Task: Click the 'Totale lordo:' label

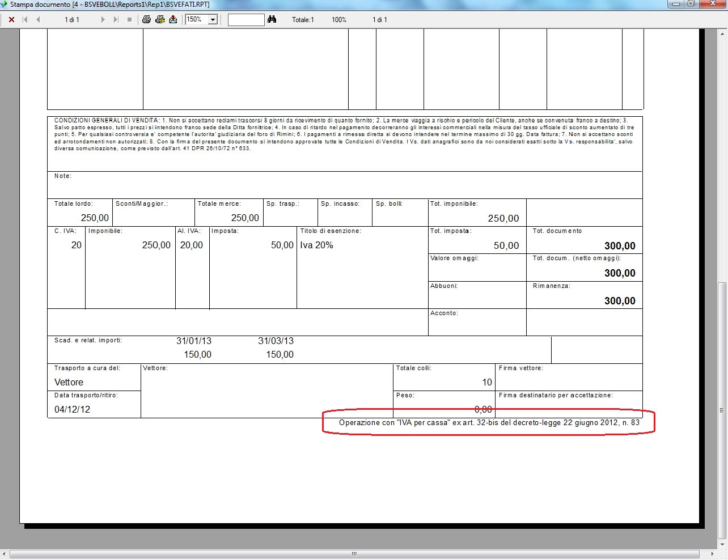Action: click(74, 204)
